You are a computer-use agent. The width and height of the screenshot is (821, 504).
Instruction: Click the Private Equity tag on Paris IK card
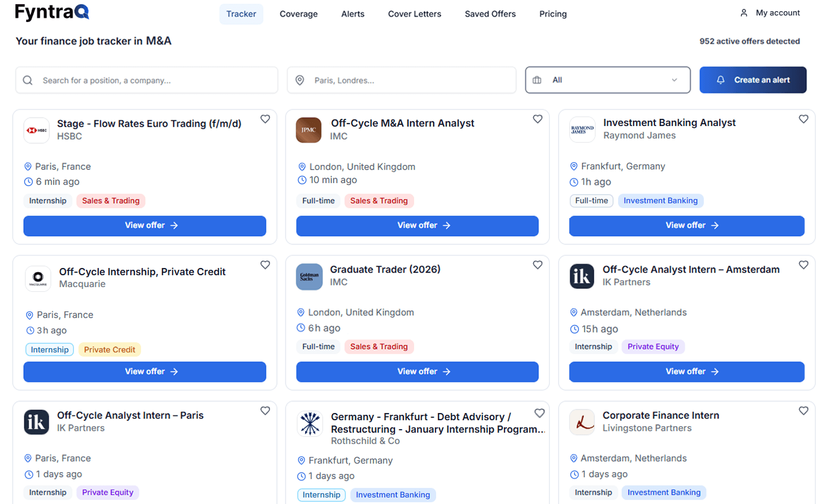[108, 492]
